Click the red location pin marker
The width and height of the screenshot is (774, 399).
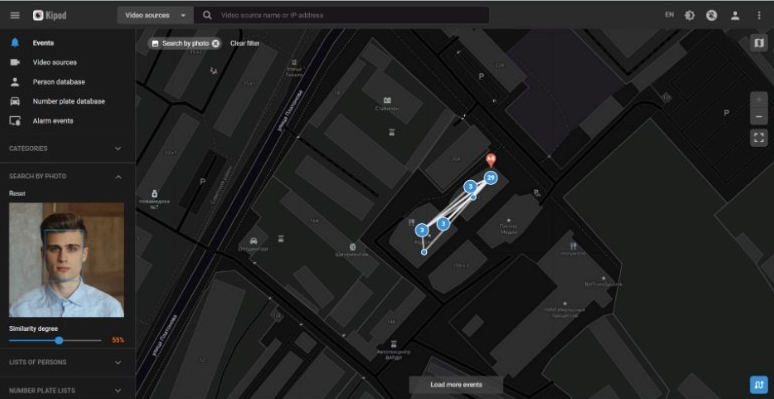click(491, 160)
